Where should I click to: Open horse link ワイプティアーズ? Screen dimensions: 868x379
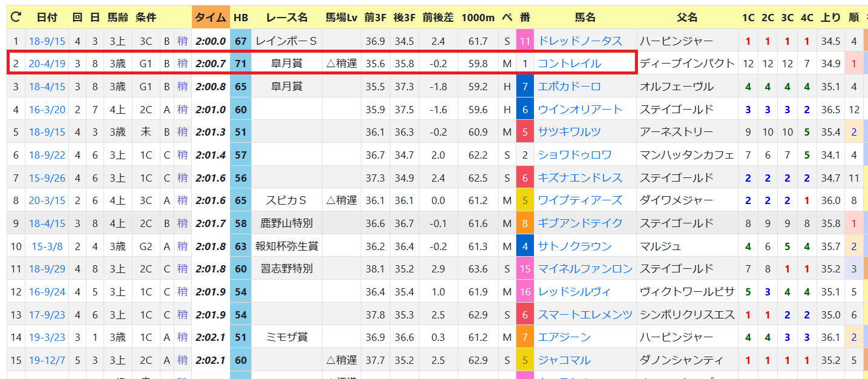point(580,200)
